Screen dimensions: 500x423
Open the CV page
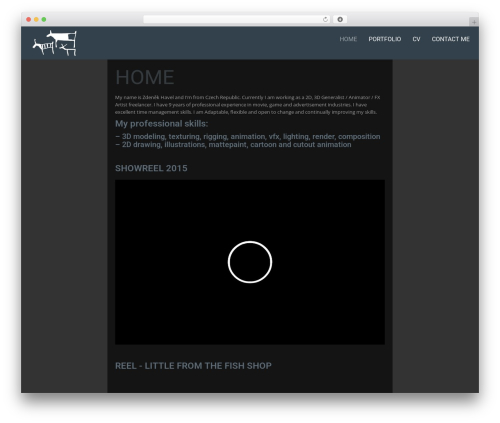coord(416,39)
